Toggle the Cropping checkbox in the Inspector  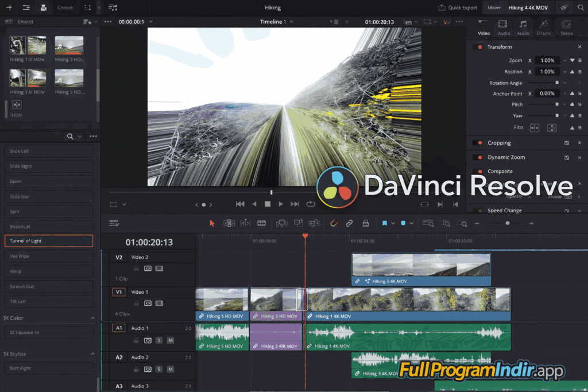[566, 142]
